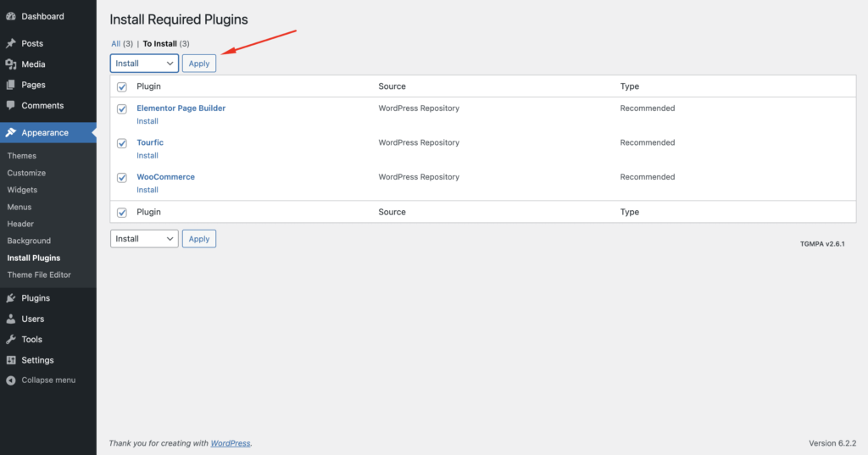Screen dimensions: 868x455
Task: Click the Plugin column label in footer
Action: (148, 212)
